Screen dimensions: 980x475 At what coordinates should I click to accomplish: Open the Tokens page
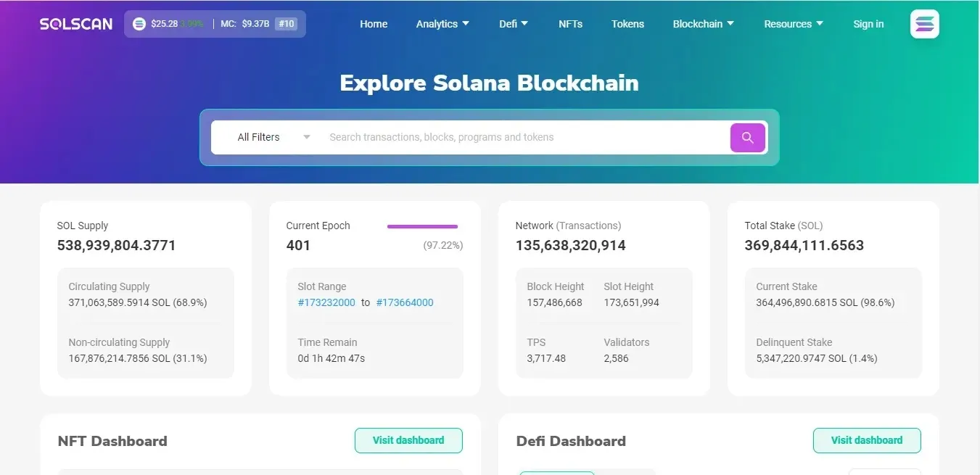627,24
